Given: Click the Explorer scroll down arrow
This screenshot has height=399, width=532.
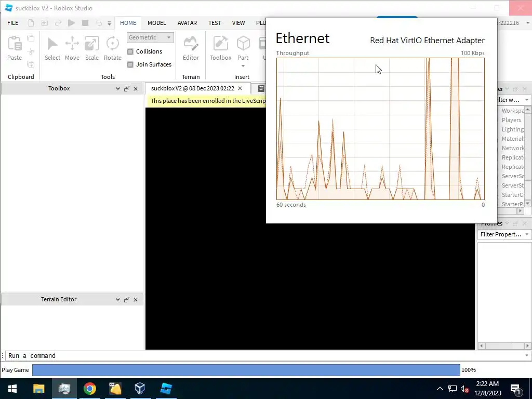Looking at the screenshot, I should click(528, 203).
